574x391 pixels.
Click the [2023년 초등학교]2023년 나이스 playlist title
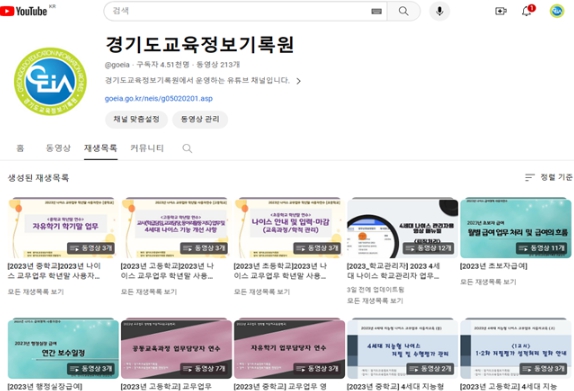[280, 271]
